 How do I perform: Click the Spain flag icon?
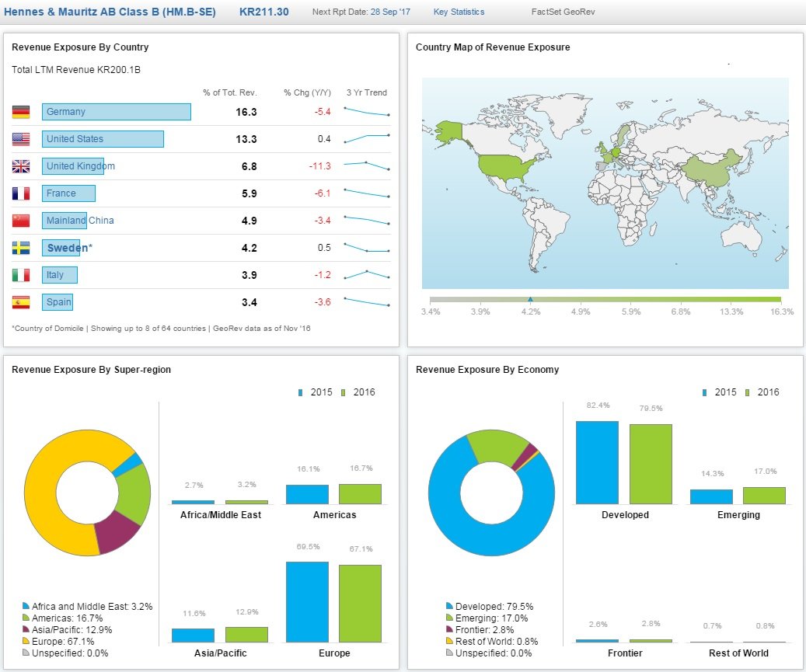click(21, 302)
